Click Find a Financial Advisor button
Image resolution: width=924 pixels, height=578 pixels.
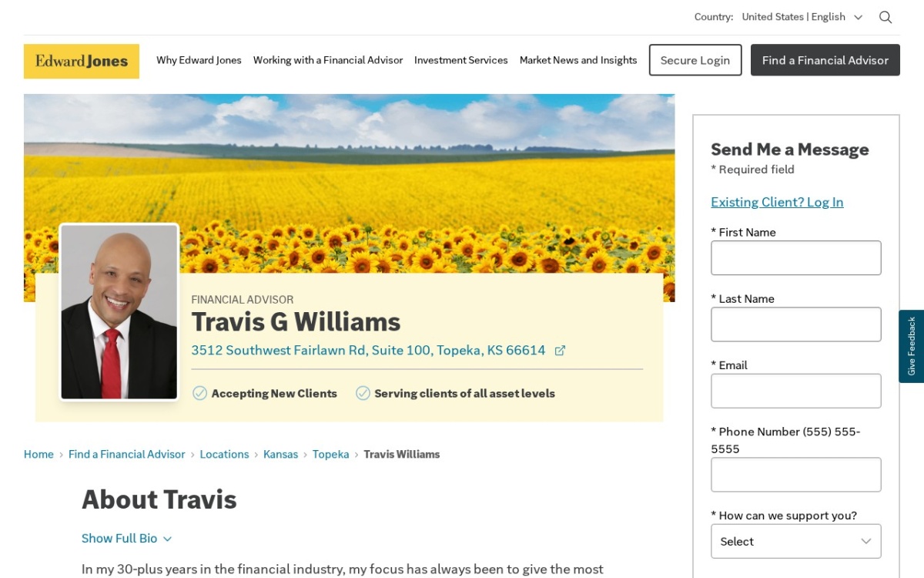click(x=825, y=60)
